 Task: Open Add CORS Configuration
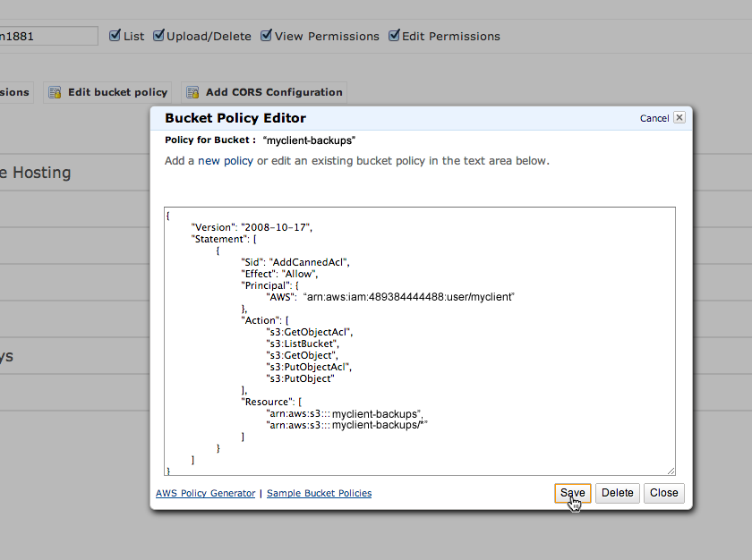pyautogui.click(x=264, y=92)
